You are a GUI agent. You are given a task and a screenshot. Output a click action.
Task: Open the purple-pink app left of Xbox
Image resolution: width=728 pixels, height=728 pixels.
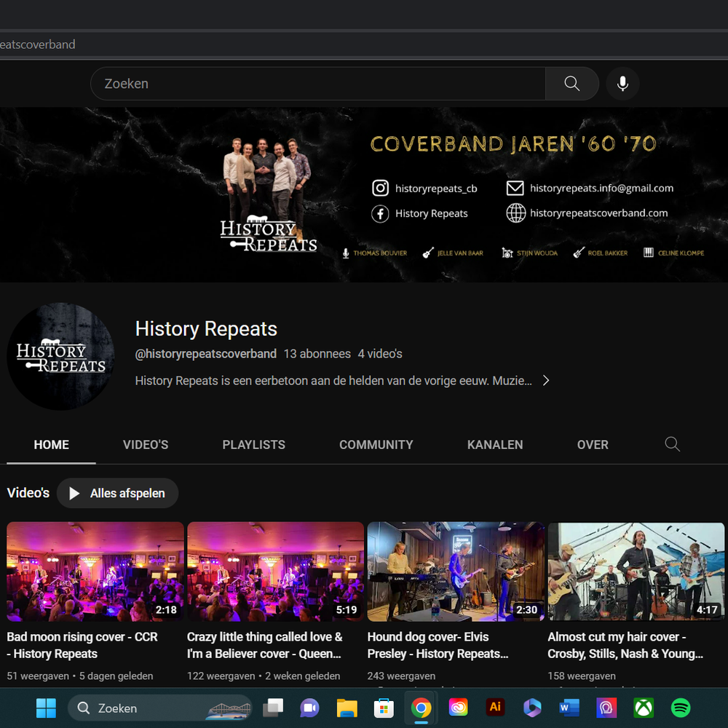[x=606, y=708]
